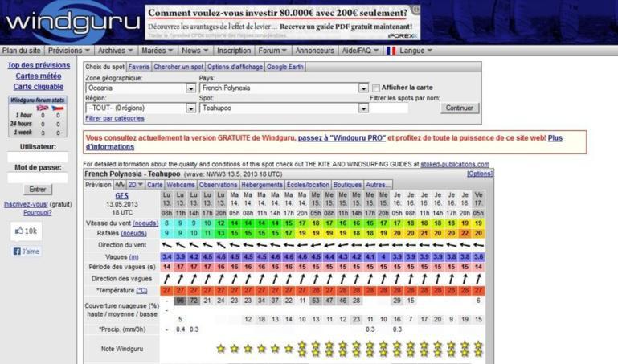Open the Cartes météo link
The width and height of the screenshot is (618, 364).
(x=39, y=76)
